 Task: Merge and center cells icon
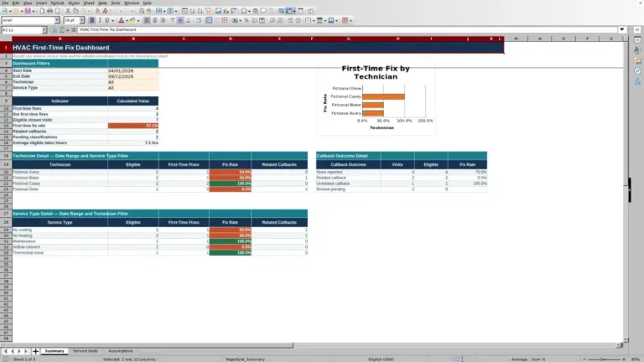[x=209, y=20]
